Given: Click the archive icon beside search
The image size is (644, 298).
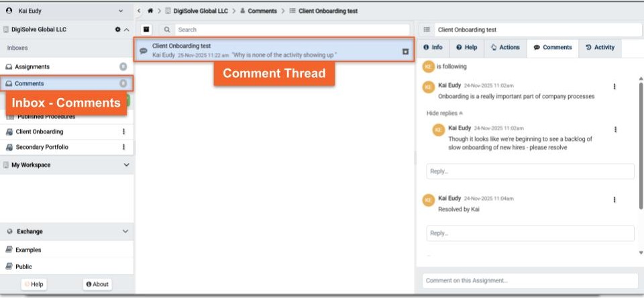Looking at the screenshot, I should tap(146, 30).
